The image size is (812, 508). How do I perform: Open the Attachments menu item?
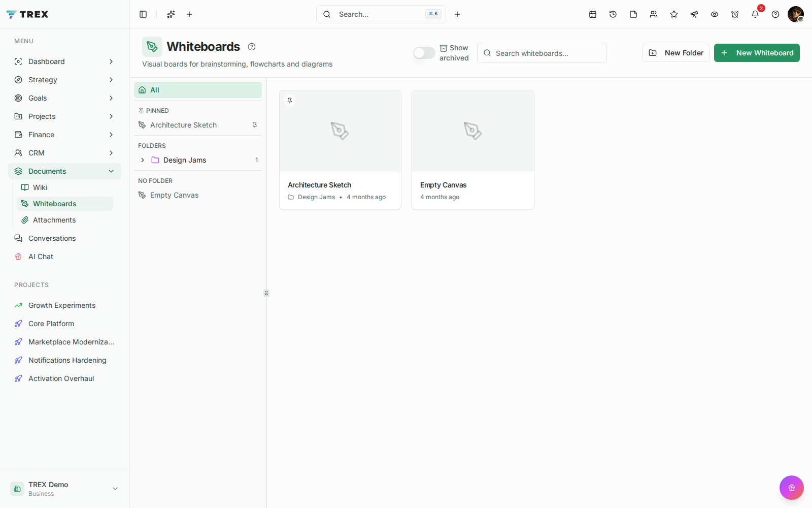coord(65,220)
